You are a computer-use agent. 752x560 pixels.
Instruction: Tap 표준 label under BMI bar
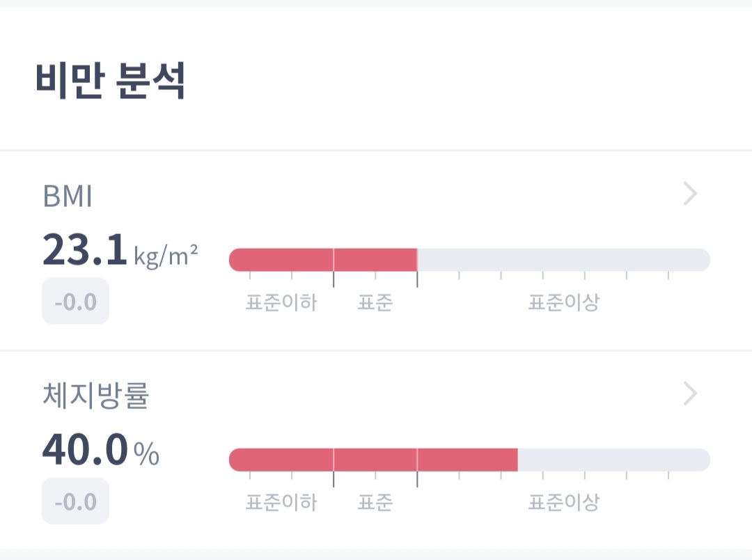pos(375,303)
